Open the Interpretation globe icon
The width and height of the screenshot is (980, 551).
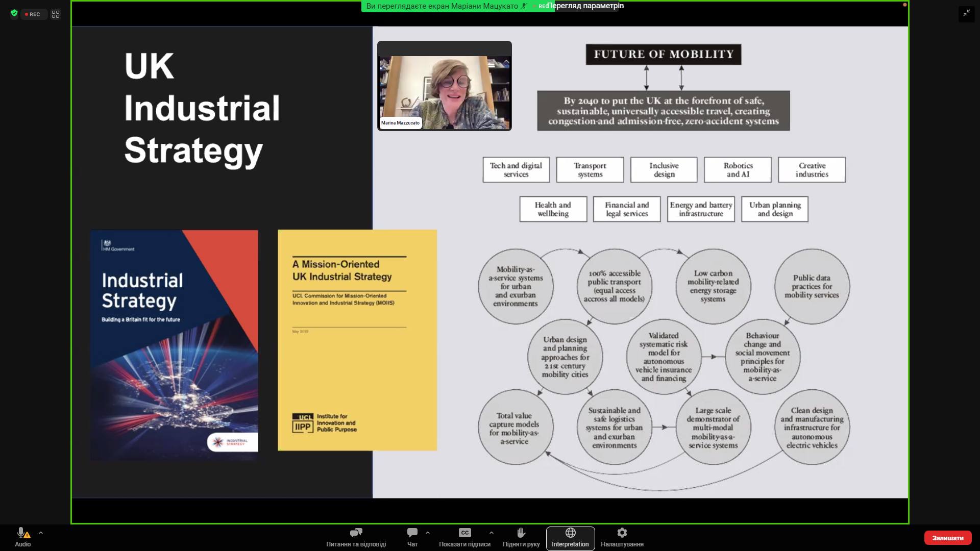570,533
